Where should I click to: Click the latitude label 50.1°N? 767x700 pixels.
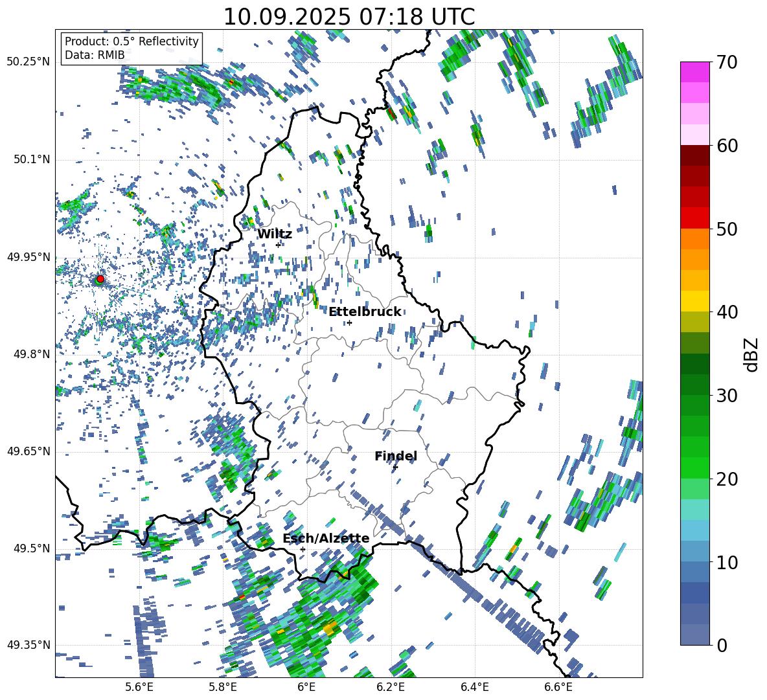click(x=31, y=159)
